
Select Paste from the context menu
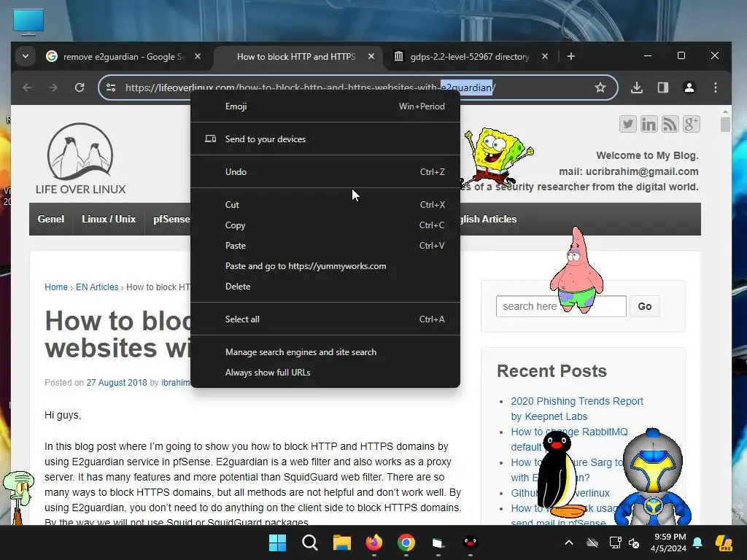click(325, 246)
